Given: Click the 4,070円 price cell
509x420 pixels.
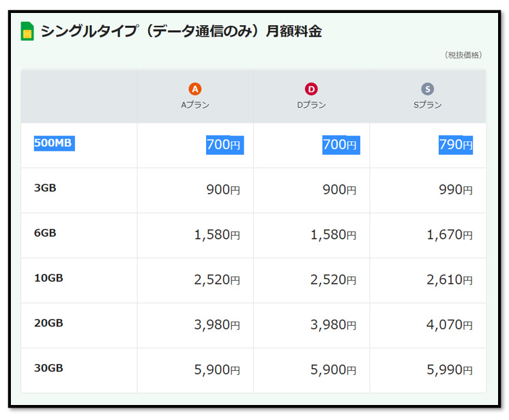Looking at the screenshot, I should click(x=450, y=325).
